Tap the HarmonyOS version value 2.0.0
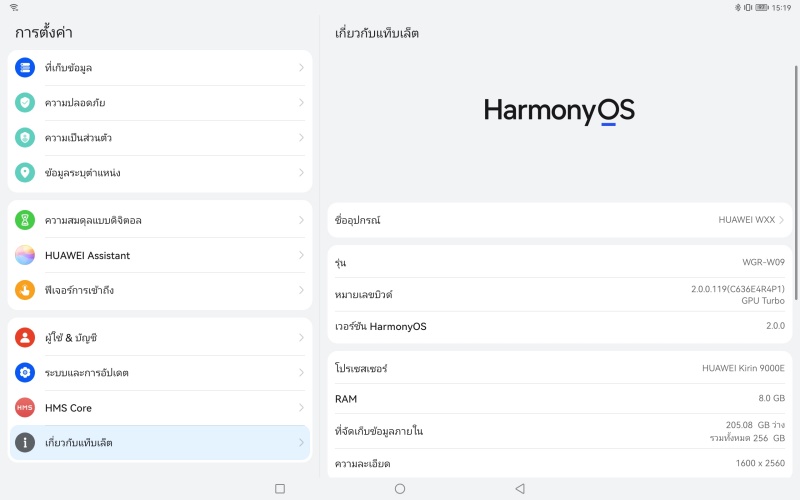Screen dimensions: 800x500 pos(776,326)
